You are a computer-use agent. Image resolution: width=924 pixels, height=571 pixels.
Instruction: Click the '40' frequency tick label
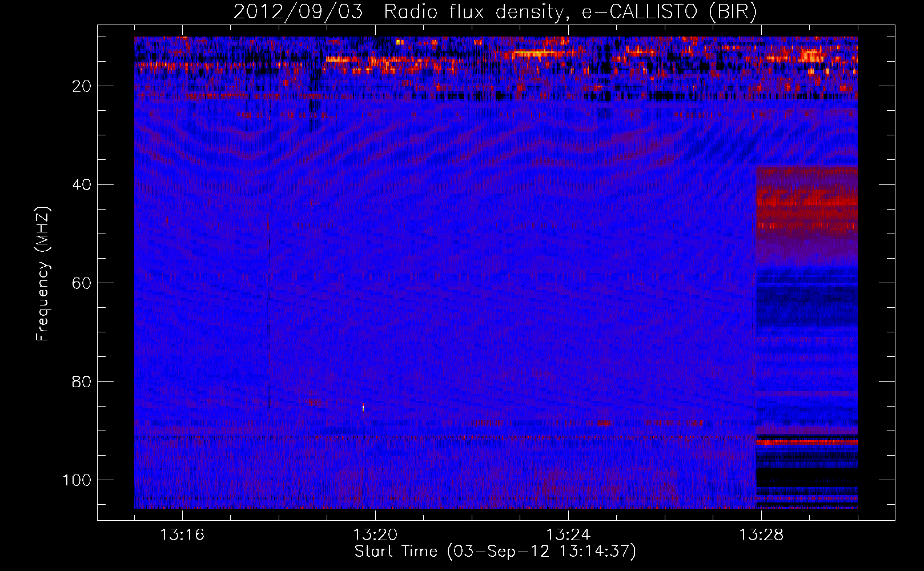pos(82,185)
